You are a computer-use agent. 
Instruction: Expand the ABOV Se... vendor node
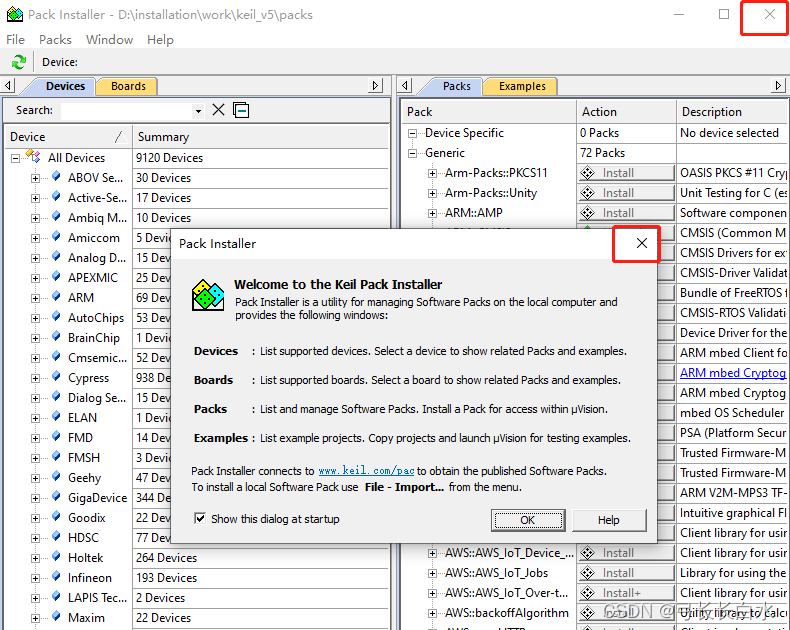click(x=35, y=178)
